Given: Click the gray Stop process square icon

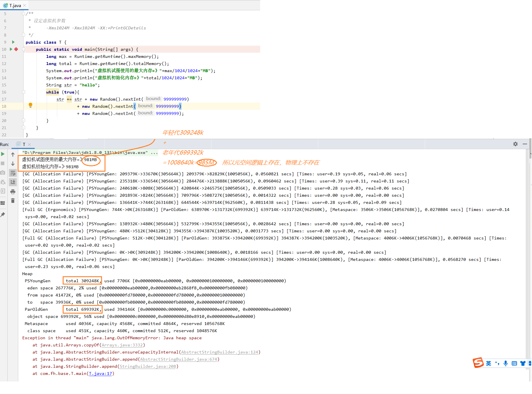Looking at the screenshot, I should pos(3,163).
